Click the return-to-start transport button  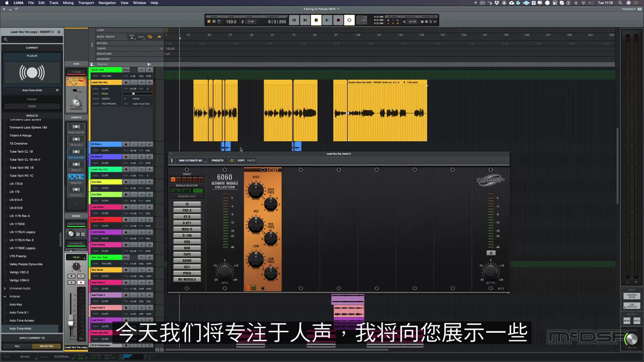[x=294, y=20]
